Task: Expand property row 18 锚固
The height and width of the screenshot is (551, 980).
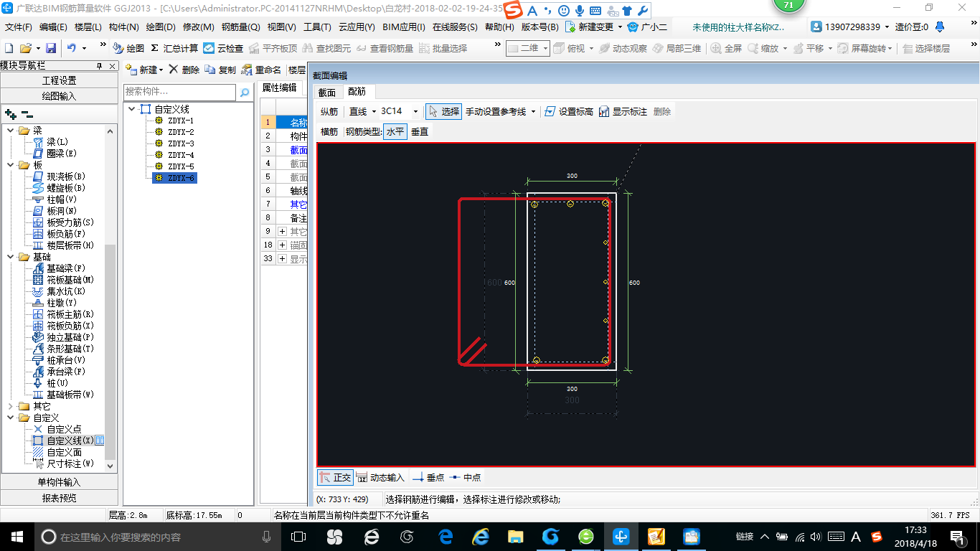Action: point(283,245)
